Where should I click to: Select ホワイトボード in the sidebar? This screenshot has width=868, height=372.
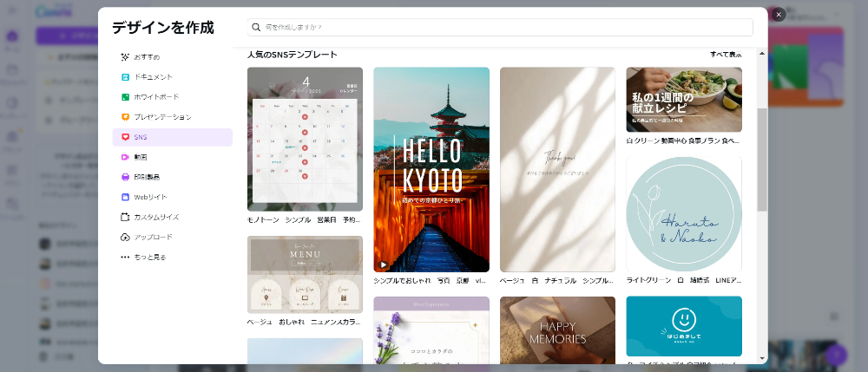pos(172,97)
